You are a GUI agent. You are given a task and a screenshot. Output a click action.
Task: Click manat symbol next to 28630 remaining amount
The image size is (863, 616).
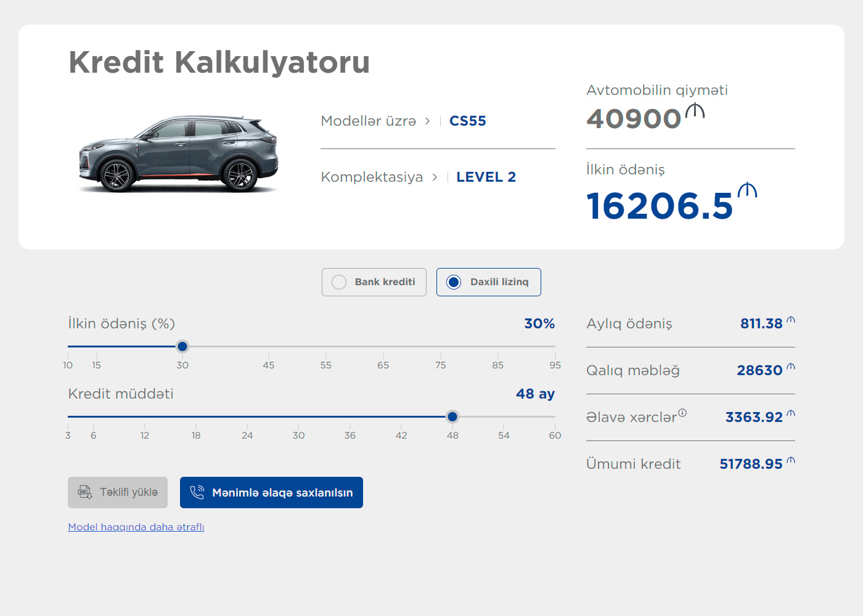(x=791, y=367)
